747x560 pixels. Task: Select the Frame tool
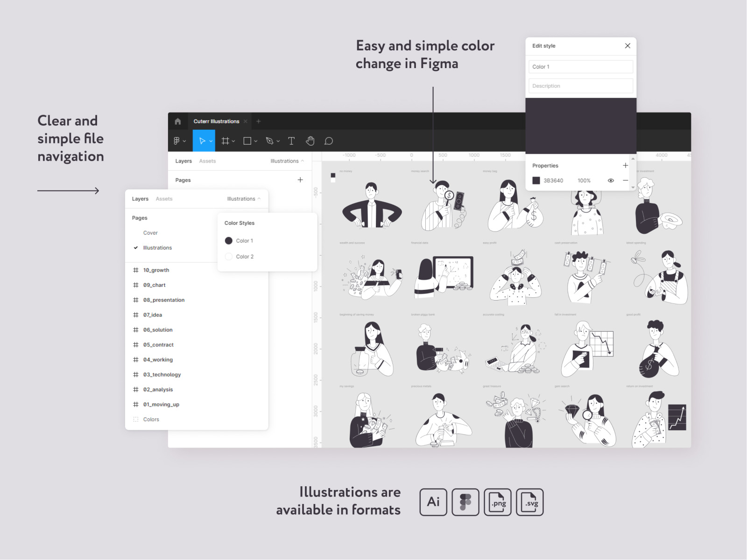pos(225,141)
